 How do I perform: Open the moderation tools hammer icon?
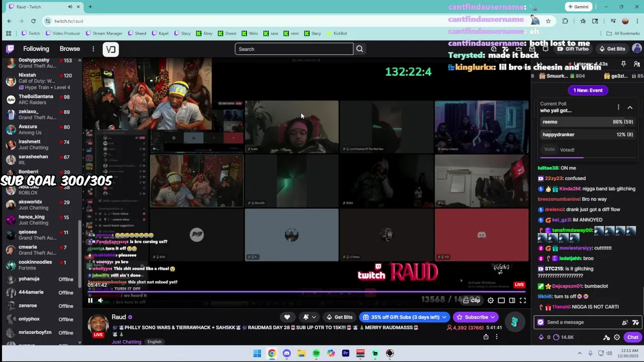click(x=607, y=337)
